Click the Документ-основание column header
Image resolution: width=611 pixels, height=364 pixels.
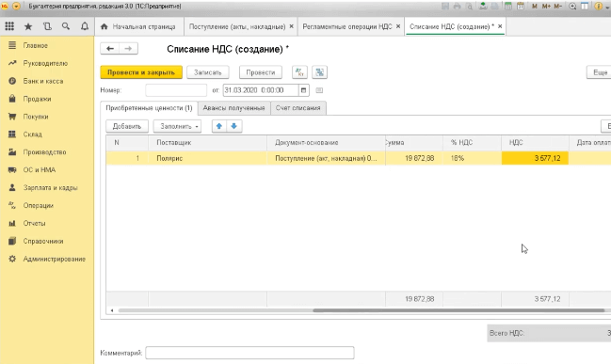click(x=326, y=143)
